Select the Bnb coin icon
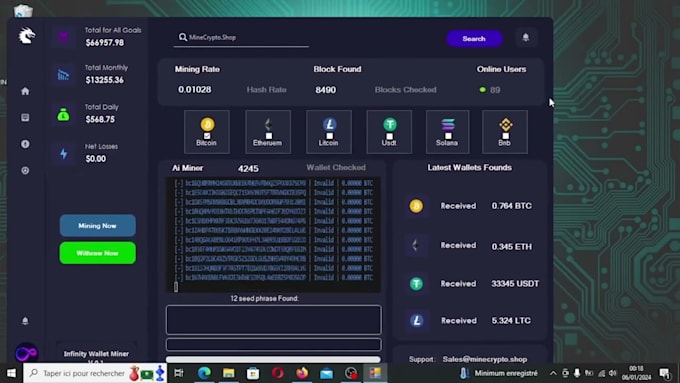The width and height of the screenshot is (680, 383). pos(505,125)
